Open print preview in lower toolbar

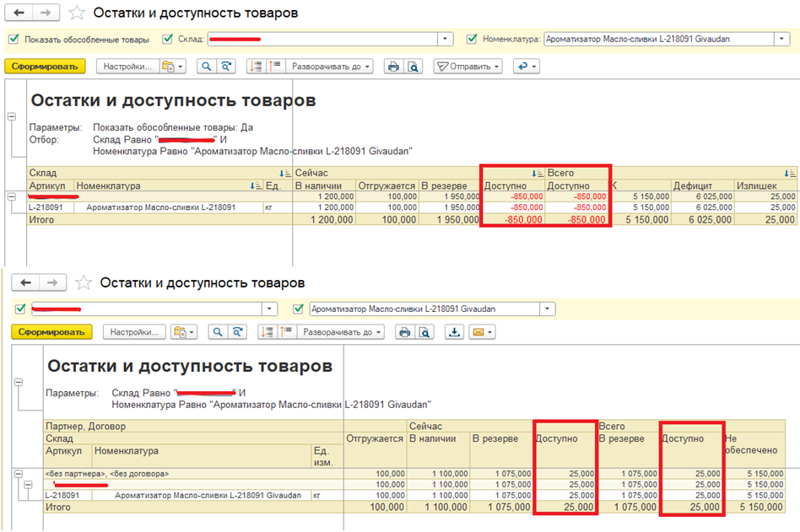(424, 332)
